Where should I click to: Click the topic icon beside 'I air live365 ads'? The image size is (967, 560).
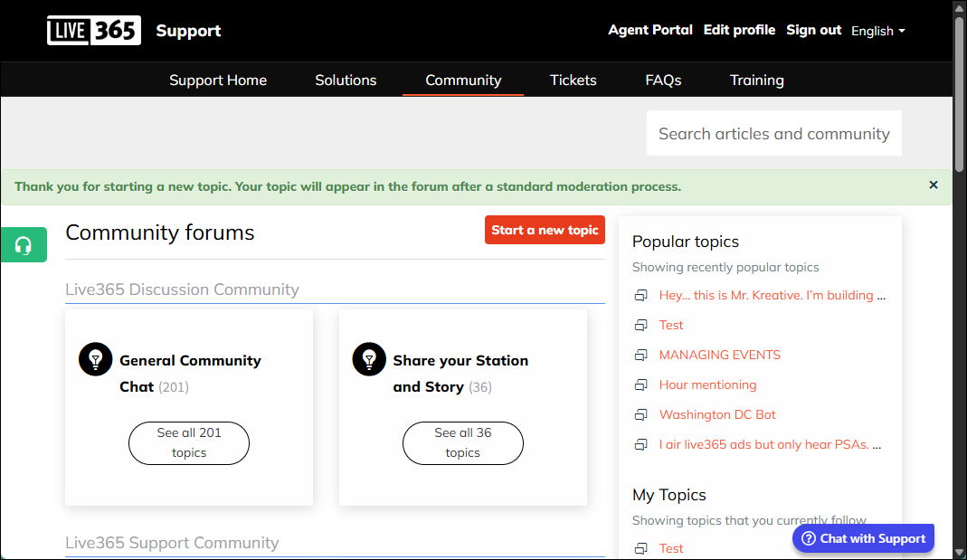point(641,445)
